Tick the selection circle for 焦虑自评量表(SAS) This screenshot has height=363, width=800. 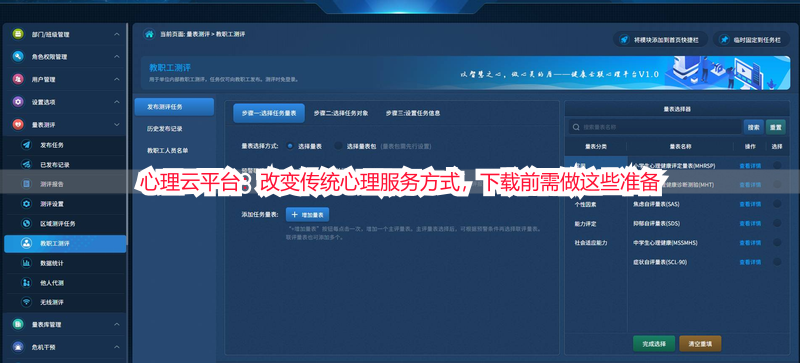coord(777,204)
